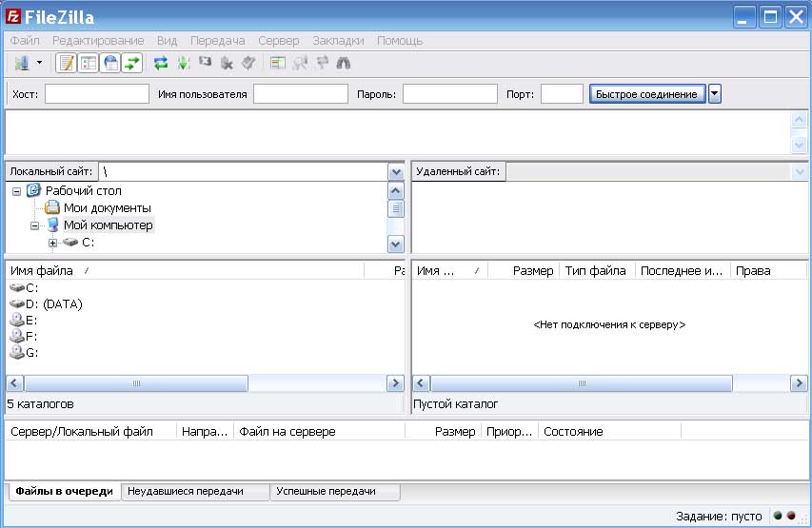The image size is (812, 528).
Task: Select the F: drive entry
Action: 24,336
